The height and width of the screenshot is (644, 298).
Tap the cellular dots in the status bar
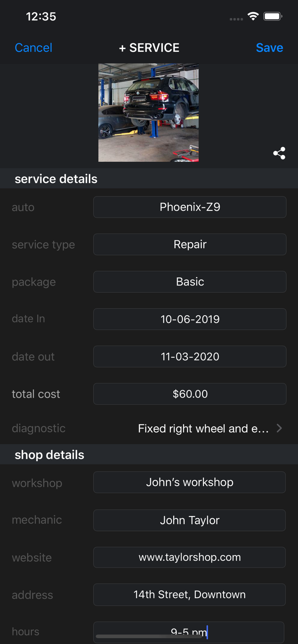click(x=236, y=18)
